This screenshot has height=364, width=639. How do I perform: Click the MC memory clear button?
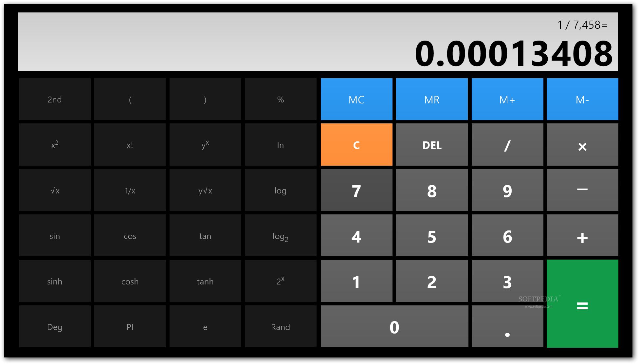pos(356,99)
